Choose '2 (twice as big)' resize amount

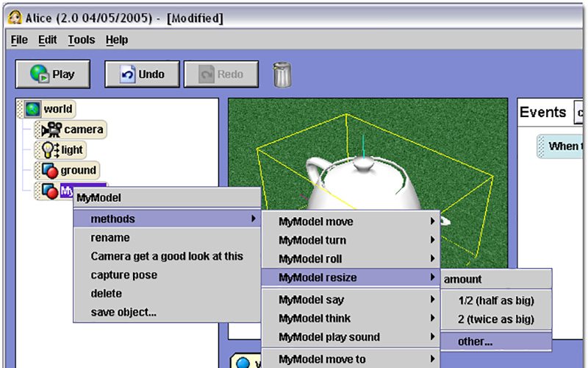(x=496, y=319)
